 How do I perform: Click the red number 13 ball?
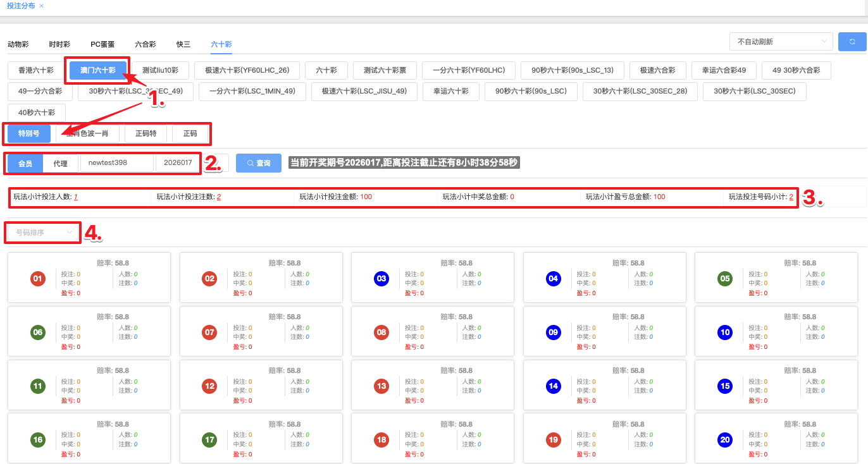[x=381, y=386]
